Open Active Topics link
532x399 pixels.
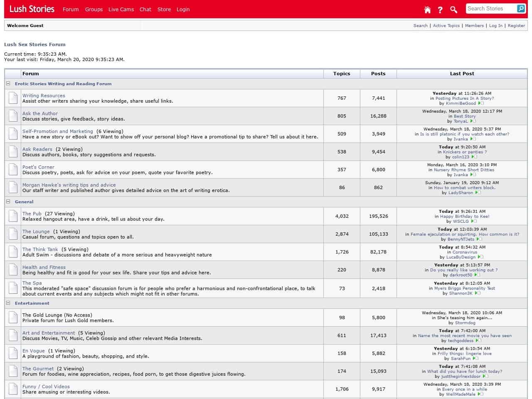[x=446, y=25]
